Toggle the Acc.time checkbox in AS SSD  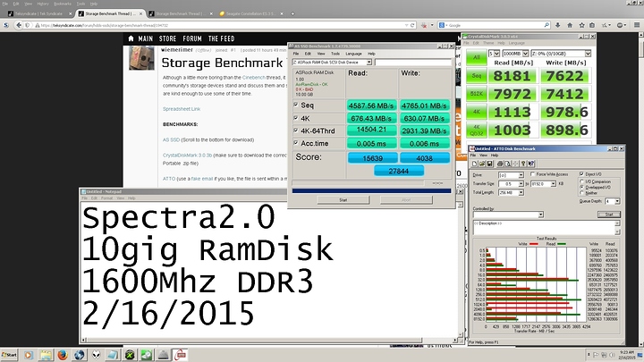tap(296, 143)
